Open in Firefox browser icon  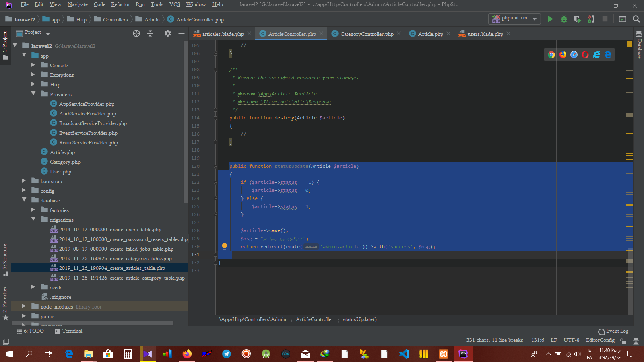tap(563, 55)
